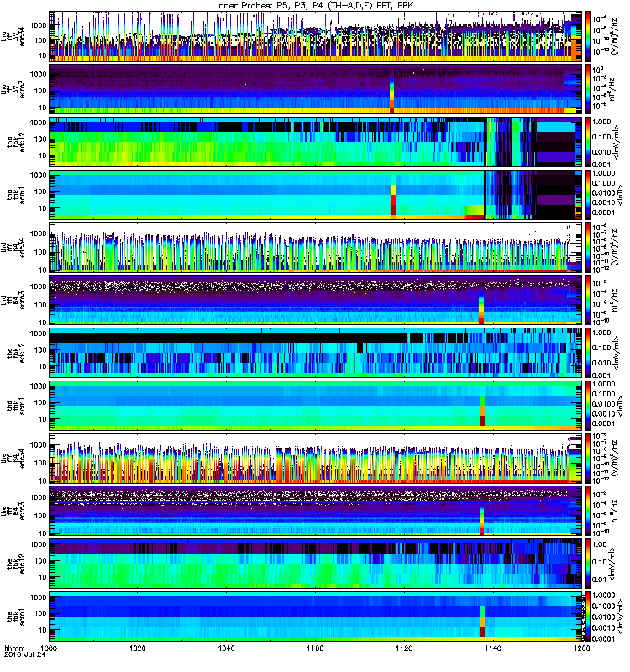Image resolution: width=630 pixels, height=672 pixels.
Task: Click the color bar of thd fbk scm1 panel
Action: click(589, 406)
